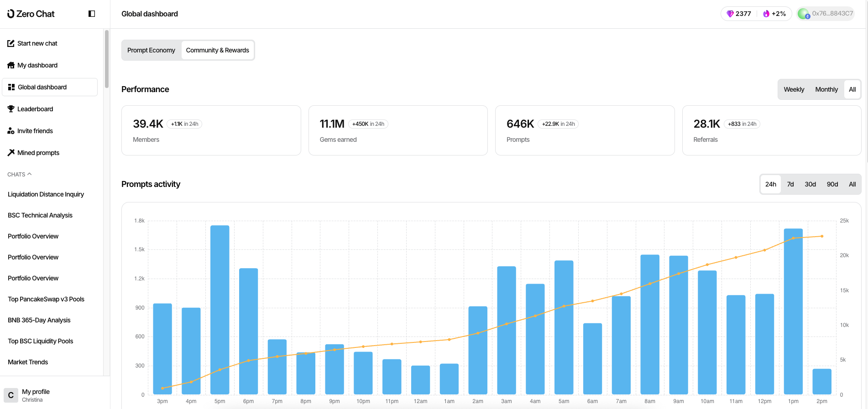
Task: Select the All prompts activity range
Action: (852, 184)
